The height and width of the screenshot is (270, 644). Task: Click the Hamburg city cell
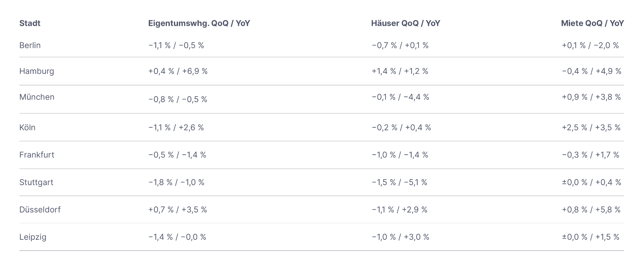[37, 71]
